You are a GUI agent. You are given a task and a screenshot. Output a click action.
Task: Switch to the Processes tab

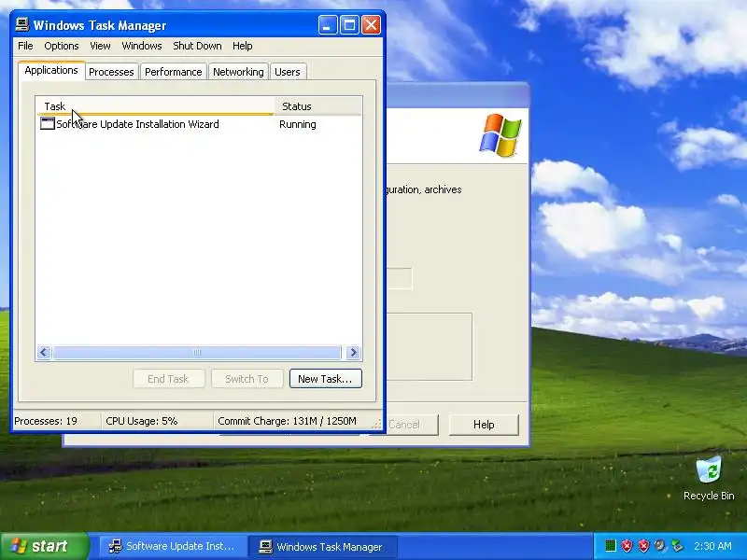click(x=111, y=72)
